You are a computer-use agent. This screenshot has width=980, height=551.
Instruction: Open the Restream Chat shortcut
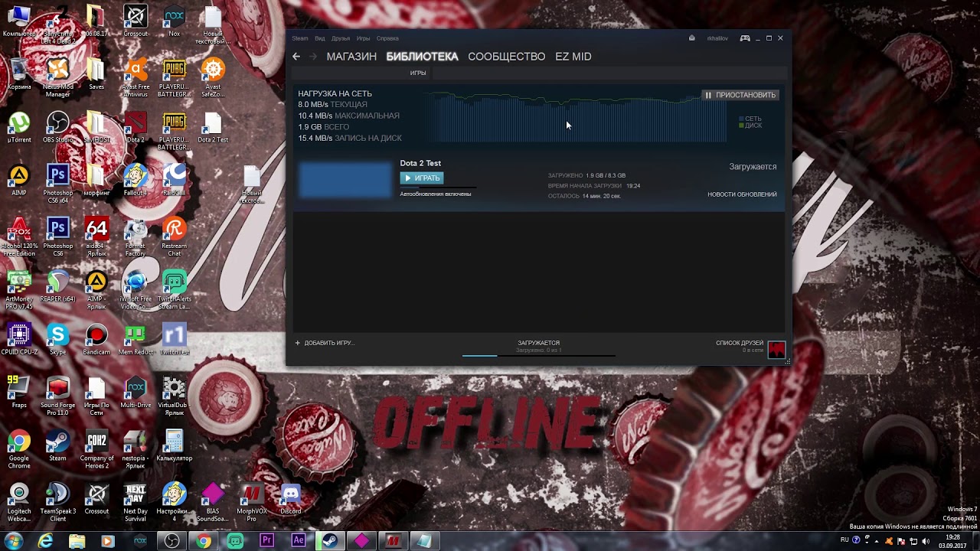(175, 236)
